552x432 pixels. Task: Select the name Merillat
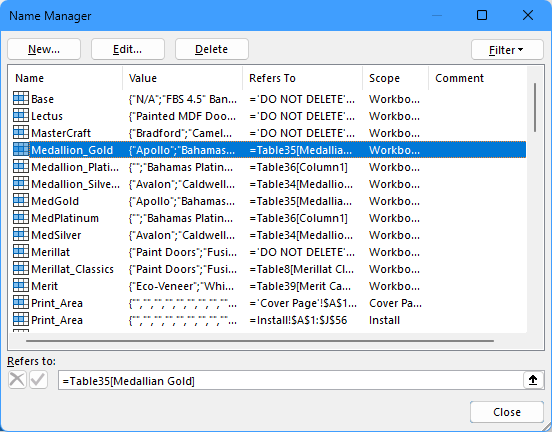[50, 252]
